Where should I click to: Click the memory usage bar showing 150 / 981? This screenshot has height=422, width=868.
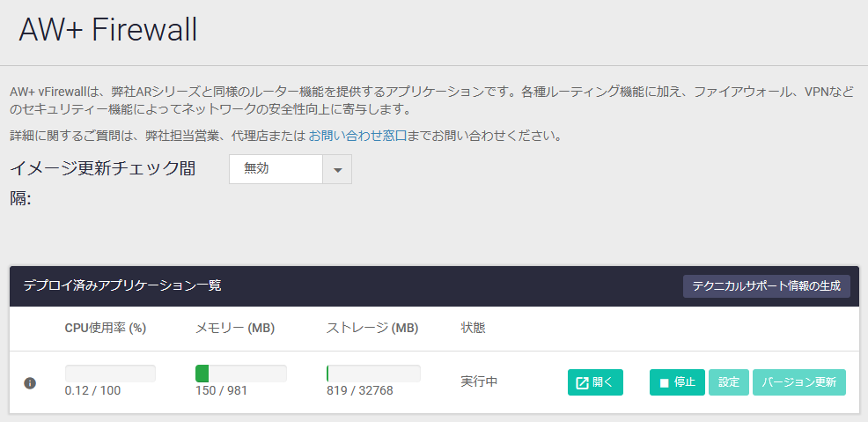click(x=241, y=374)
